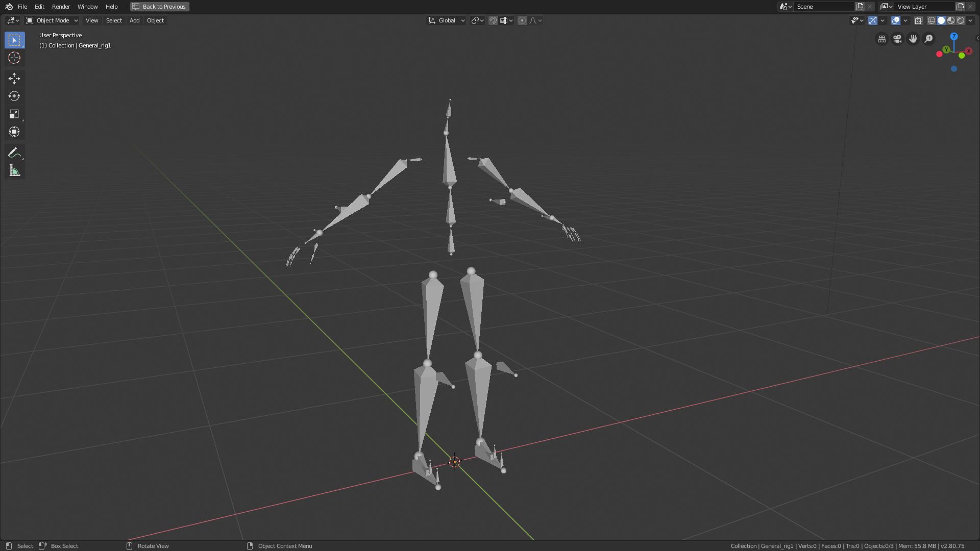Click the Back to Previous button
Viewport: 980px width, 551px height.
(x=159, y=7)
